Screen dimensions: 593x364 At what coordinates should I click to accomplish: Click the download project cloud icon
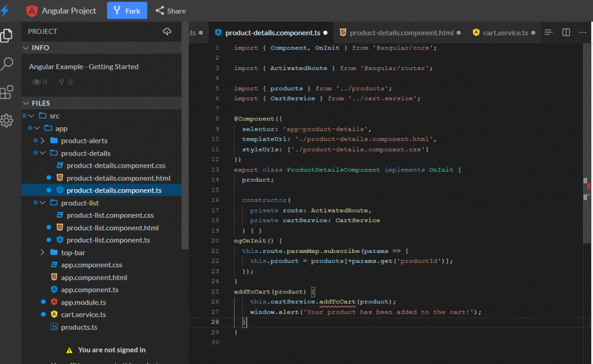click(167, 31)
